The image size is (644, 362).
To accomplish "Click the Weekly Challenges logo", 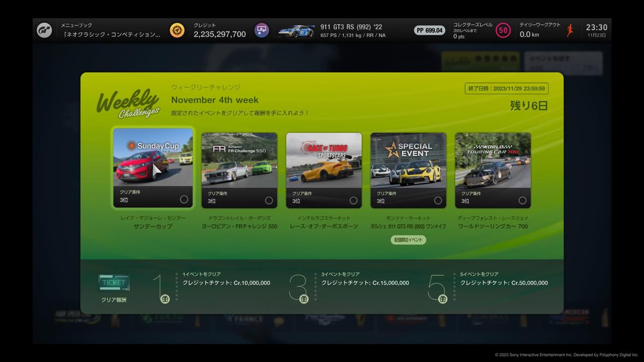I will coord(128,104).
